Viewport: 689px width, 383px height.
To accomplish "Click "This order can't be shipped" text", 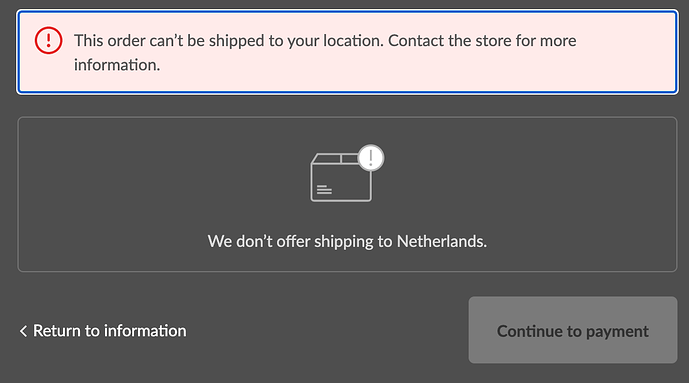I will 169,40.
